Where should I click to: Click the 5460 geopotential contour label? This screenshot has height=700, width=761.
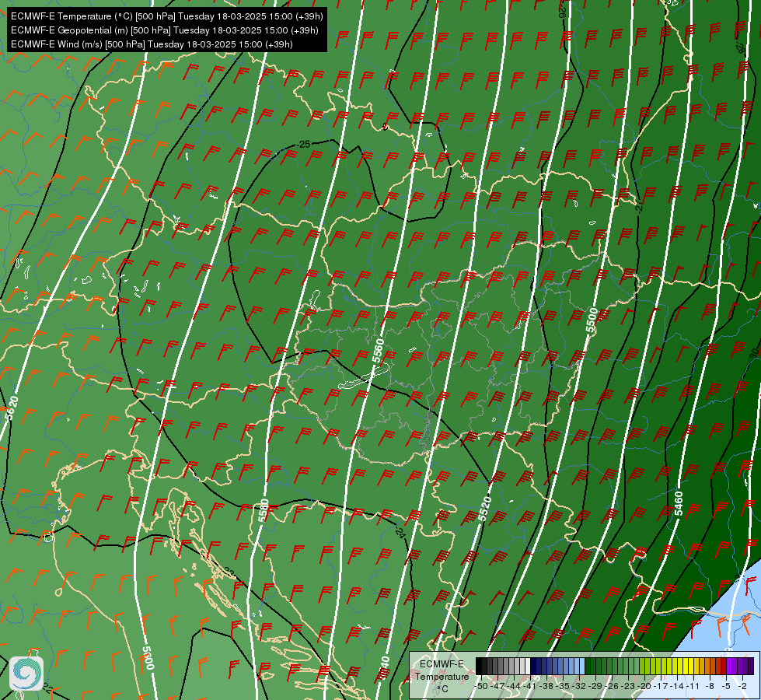point(679,503)
